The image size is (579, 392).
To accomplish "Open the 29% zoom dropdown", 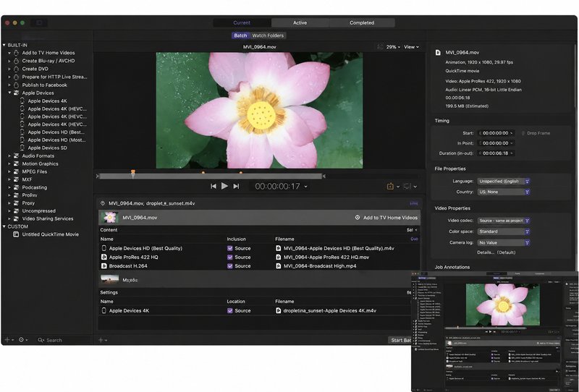I will click(393, 47).
